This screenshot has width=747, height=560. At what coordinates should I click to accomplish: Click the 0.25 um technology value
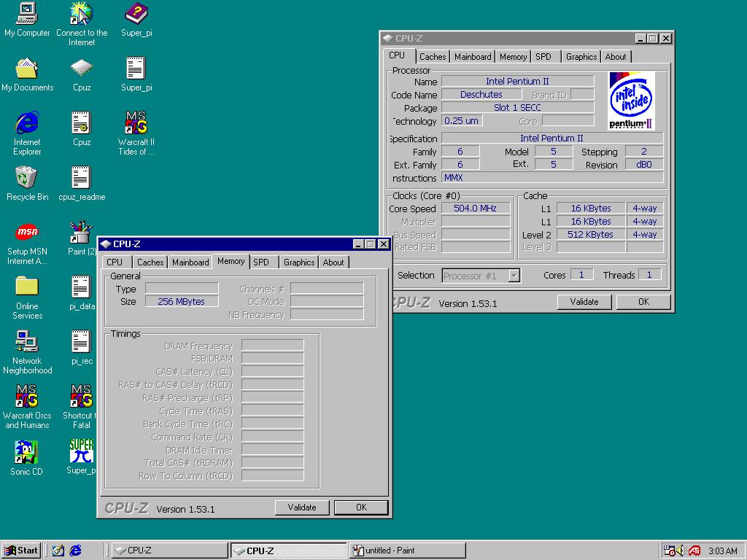point(462,121)
